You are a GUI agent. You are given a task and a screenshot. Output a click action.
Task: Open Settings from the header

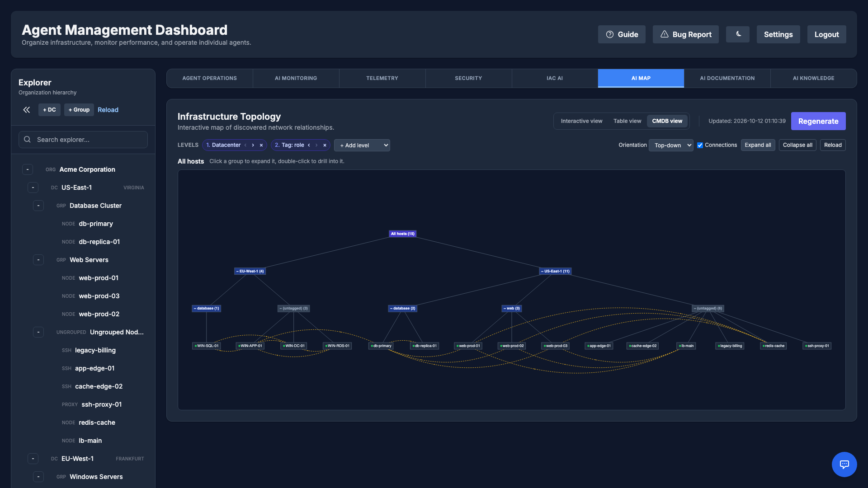coord(778,34)
